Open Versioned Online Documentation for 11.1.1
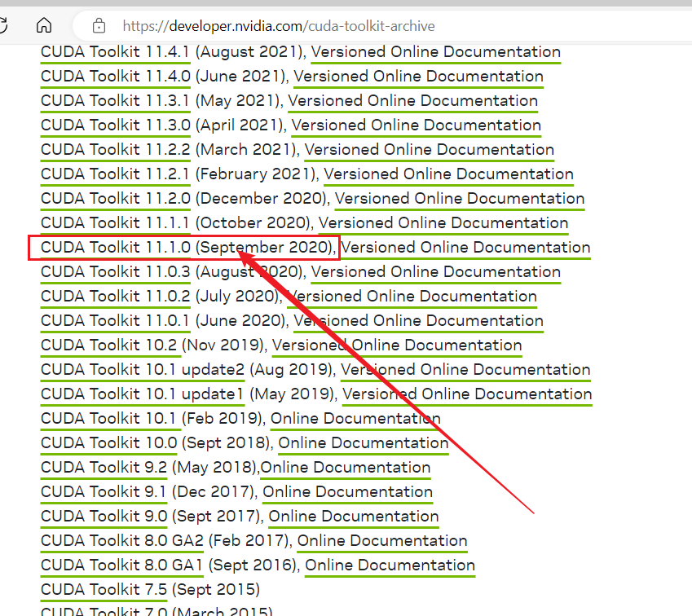Image resolution: width=692 pixels, height=616 pixels. click(x=443, y=222)
